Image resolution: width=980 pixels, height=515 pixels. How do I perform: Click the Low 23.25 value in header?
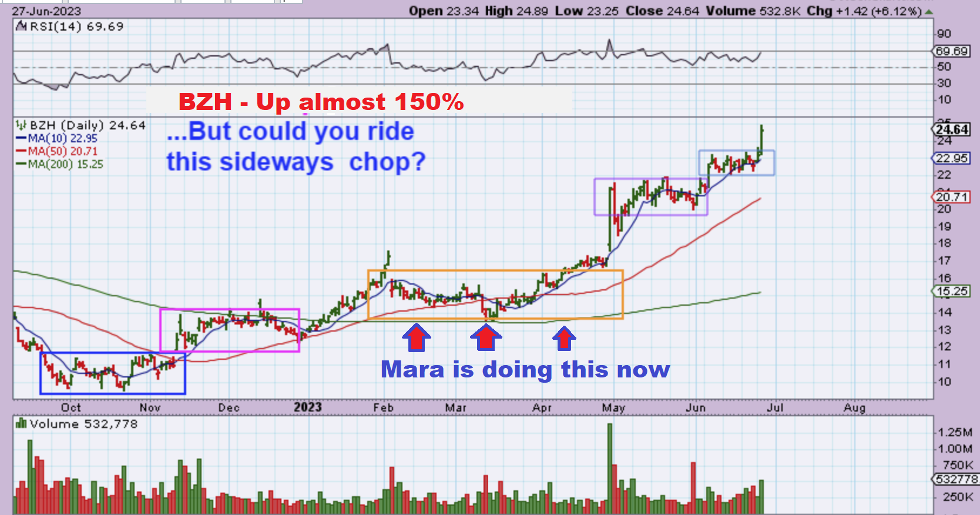[x=586, y=11]
